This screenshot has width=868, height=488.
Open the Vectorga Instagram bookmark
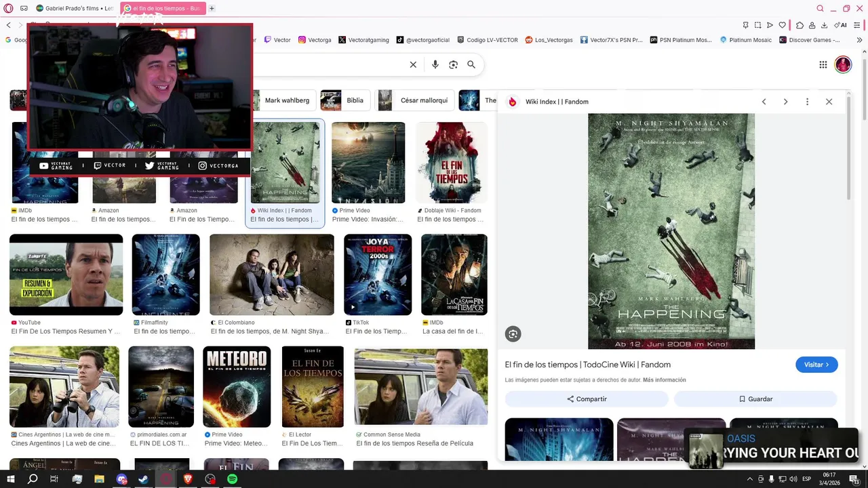tap(315, 40)
